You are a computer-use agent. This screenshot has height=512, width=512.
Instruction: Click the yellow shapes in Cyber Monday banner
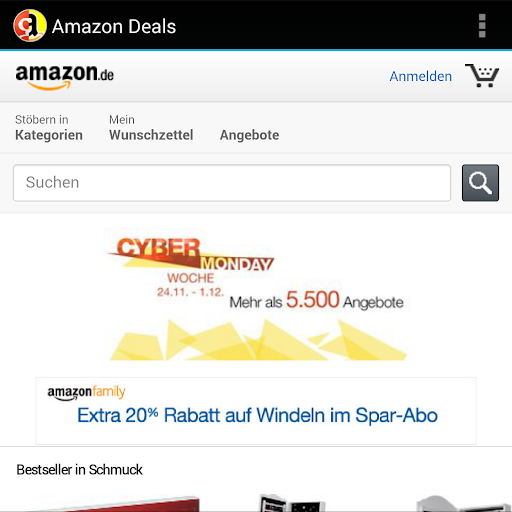(258, 340)
